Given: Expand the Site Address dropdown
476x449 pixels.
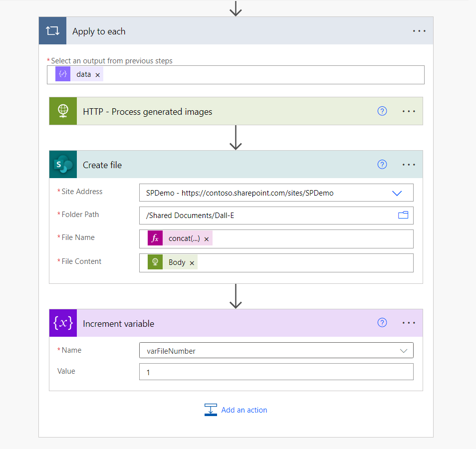Looking at the screenshot, I should pos(397,193).
